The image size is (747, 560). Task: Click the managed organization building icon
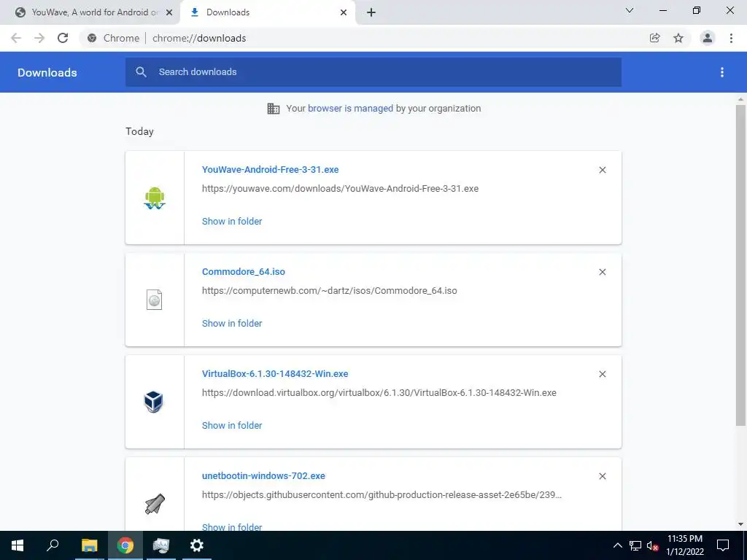274,109
